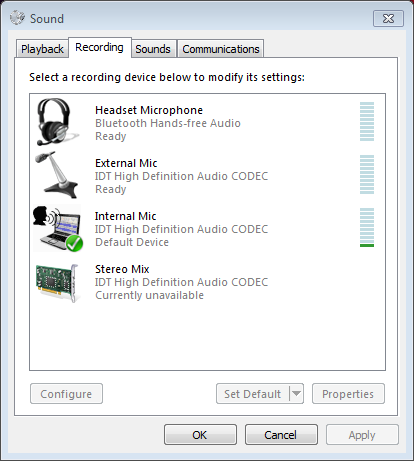
Task: Switch to the Playback tab
Action: coord(42,49)
